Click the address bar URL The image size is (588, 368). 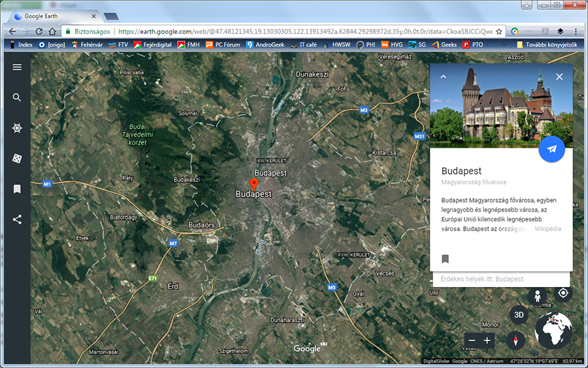coord(305,31)
